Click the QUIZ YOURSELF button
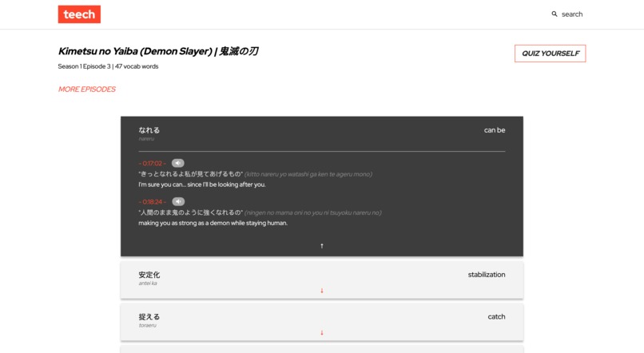This screenshot has width=644, height=353. pos(550,54)
